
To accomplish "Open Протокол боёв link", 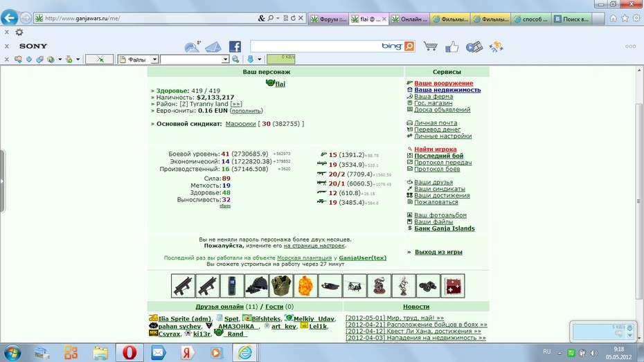I will pyautogui.click(x=437, y=169).
